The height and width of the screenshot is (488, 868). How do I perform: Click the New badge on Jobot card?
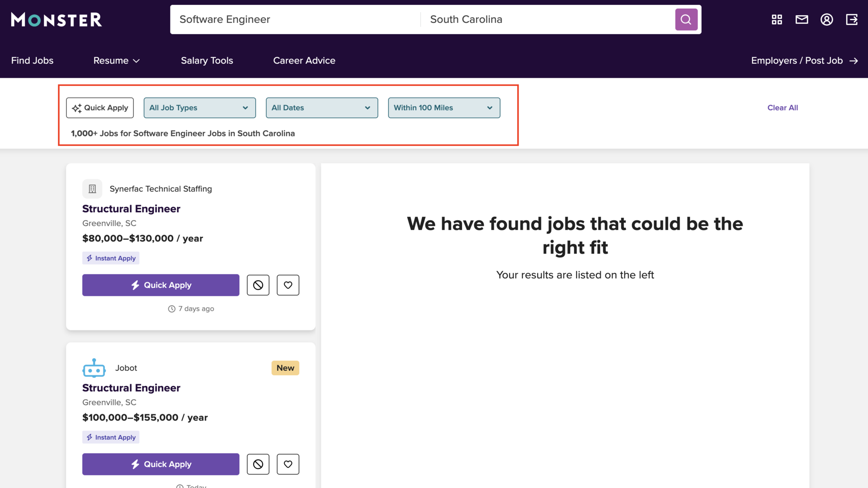point(285,368)
